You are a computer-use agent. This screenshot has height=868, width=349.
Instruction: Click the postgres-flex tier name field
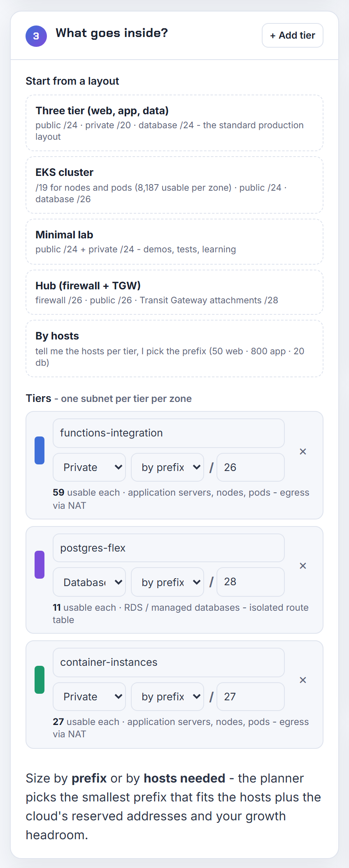click(169, 548)
